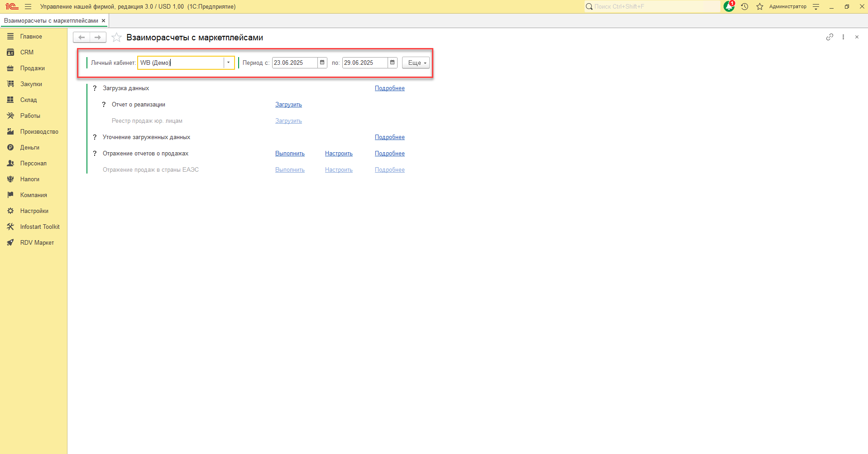
Task: Expand the Личный кабинет dropdown arrow
Action: click(x=228, y=63)
